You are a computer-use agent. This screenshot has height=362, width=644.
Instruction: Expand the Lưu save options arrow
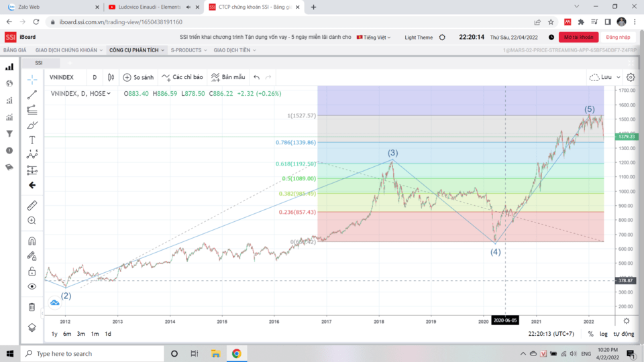618,77
